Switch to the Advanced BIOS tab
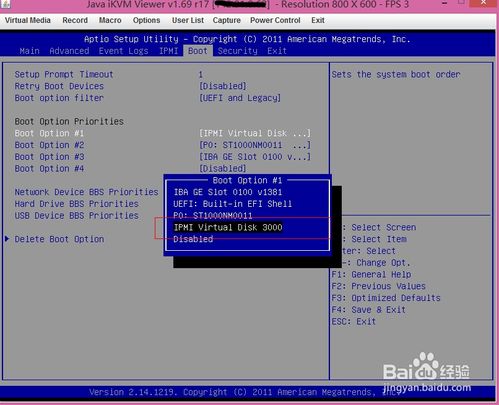The height and width of the screenshot is (405, 499). (69, 51)
